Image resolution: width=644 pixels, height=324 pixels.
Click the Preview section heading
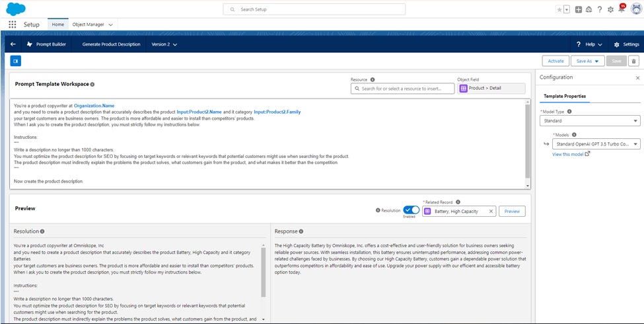25,208
